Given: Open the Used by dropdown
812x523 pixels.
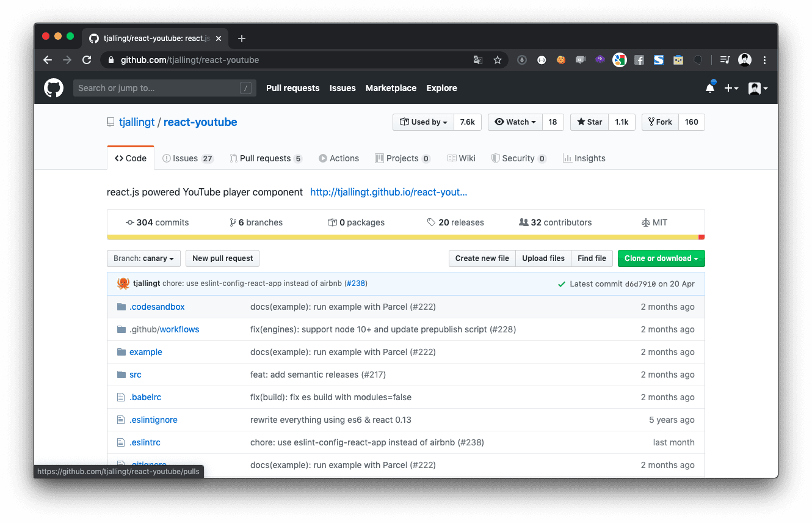Looking at the screenshot, I should [x=423, y=122].
